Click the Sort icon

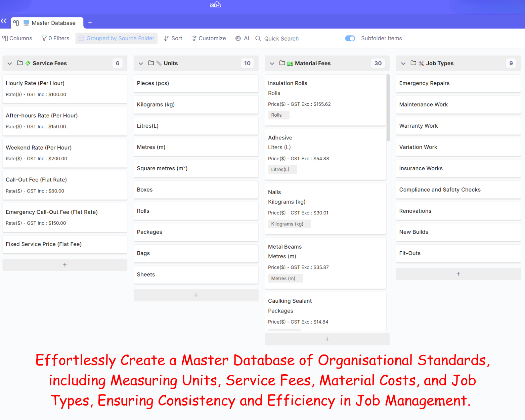[166, 38]
